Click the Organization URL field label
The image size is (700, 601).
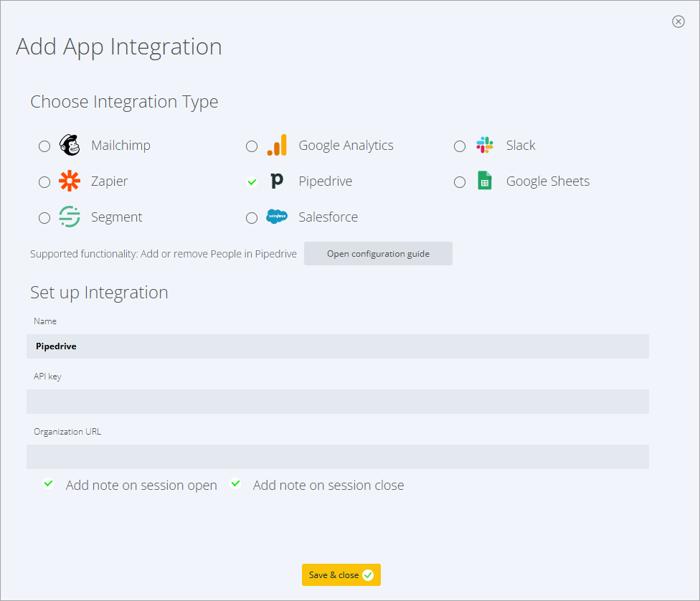[67, 432]
